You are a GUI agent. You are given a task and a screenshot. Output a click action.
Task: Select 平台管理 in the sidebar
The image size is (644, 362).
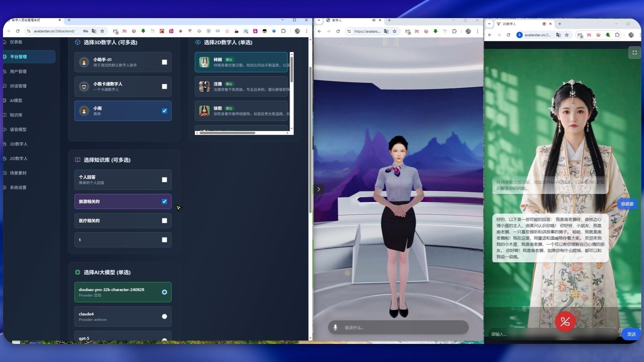pos(29,57)
